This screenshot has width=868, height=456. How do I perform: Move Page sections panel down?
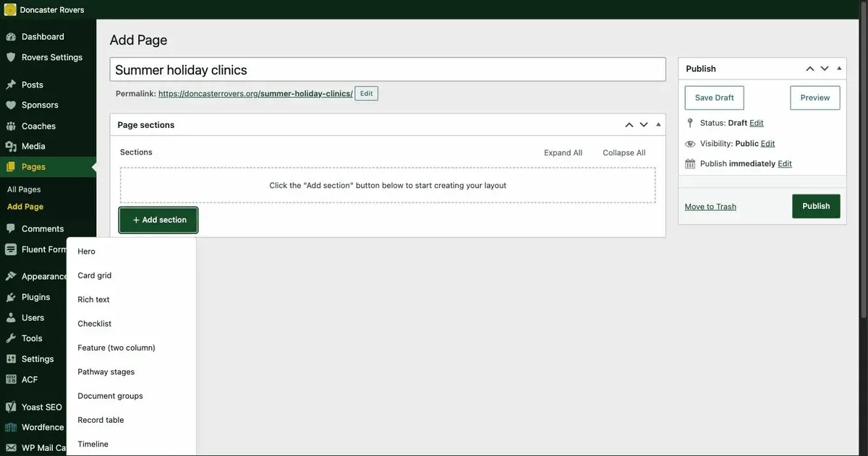click(643, 125)
